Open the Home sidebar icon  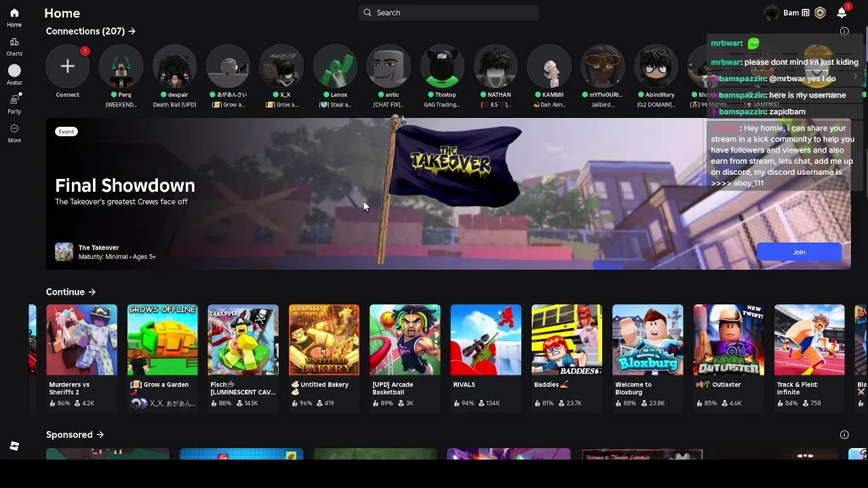click(14, 14)
